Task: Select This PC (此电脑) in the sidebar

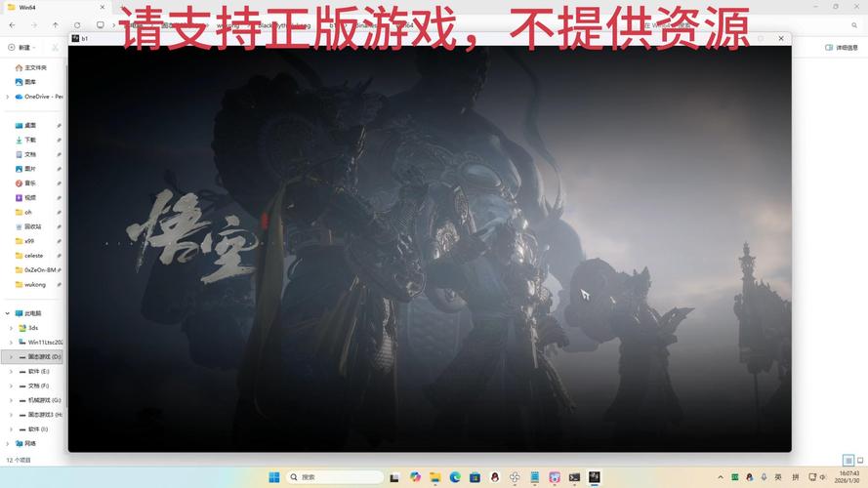Action: (28, 313)
